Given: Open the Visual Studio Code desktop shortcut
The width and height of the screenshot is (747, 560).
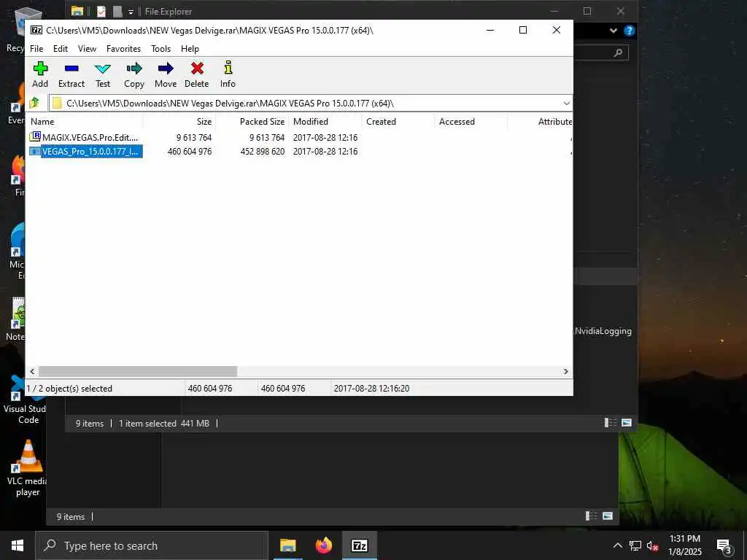Looking at the screenshot, I should pyautogui.click(x=26, y=400).
